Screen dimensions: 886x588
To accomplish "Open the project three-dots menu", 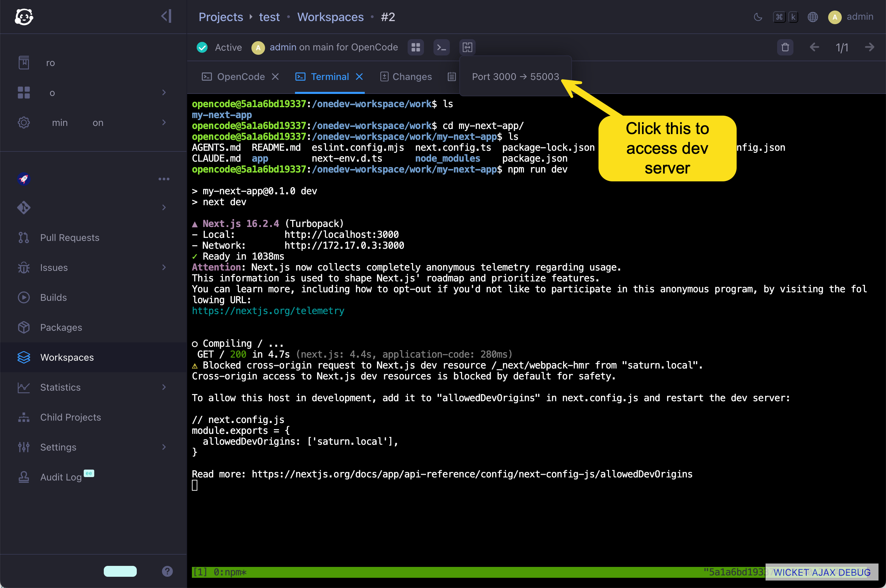I will point(164,179).
